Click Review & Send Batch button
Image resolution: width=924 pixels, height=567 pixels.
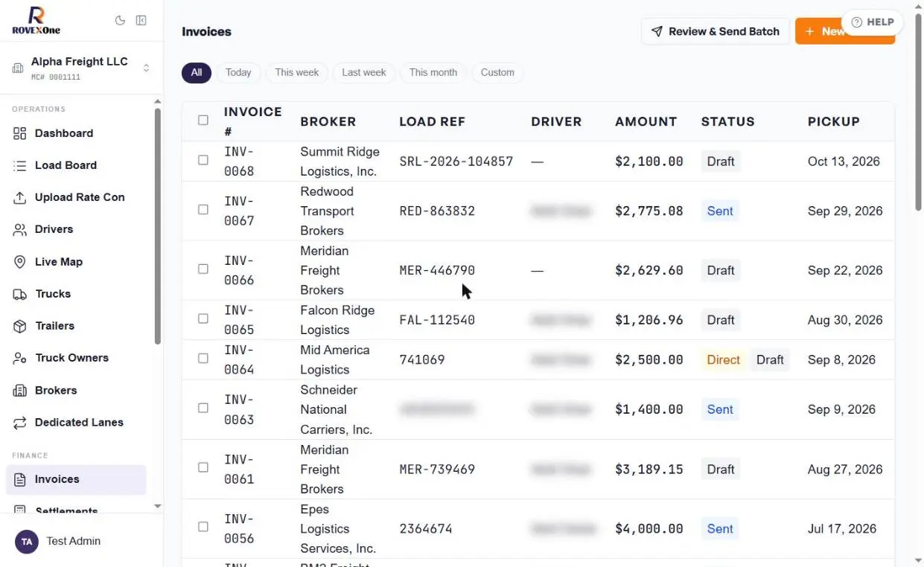715,31
